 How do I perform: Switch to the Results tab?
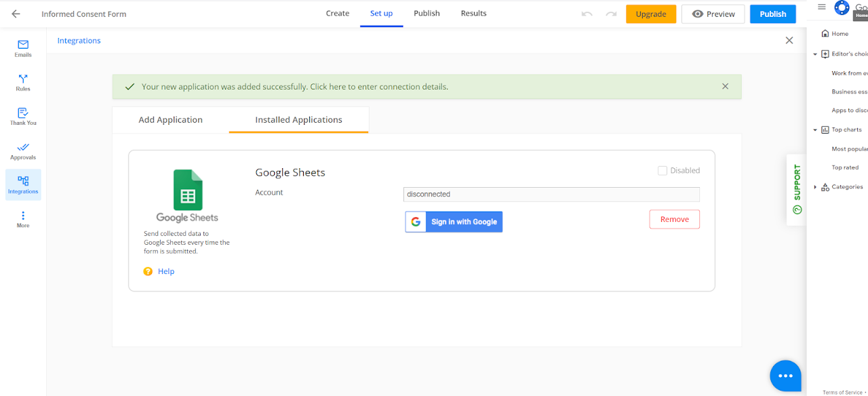tap(473, 14)
